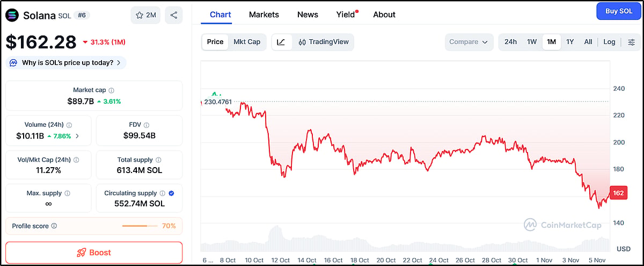The width and height of the screenshot is (644, 266).
Task: Click the USD currency label on chart
Action: (624, 249)
